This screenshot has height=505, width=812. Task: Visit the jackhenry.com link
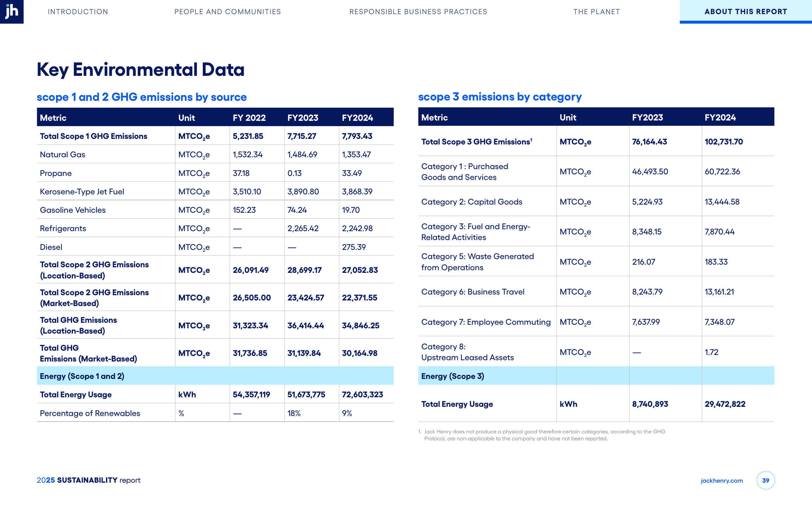pos(721,480)
